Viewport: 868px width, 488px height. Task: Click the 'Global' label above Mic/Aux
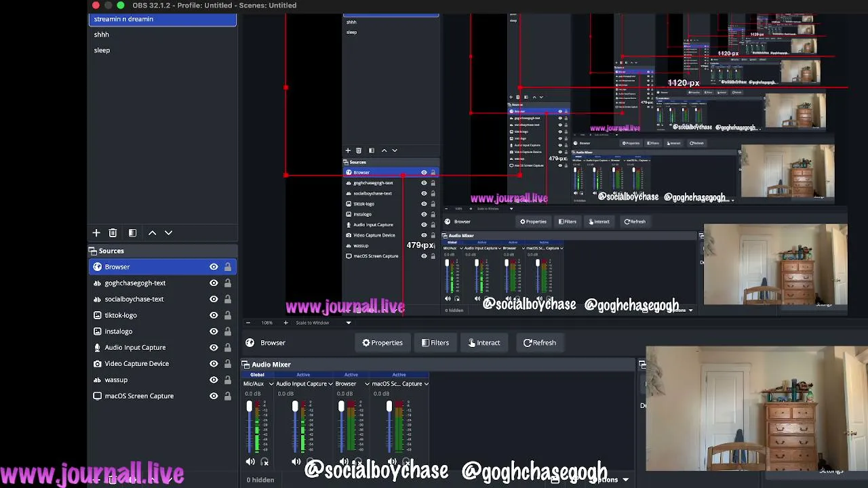(257, 375)
